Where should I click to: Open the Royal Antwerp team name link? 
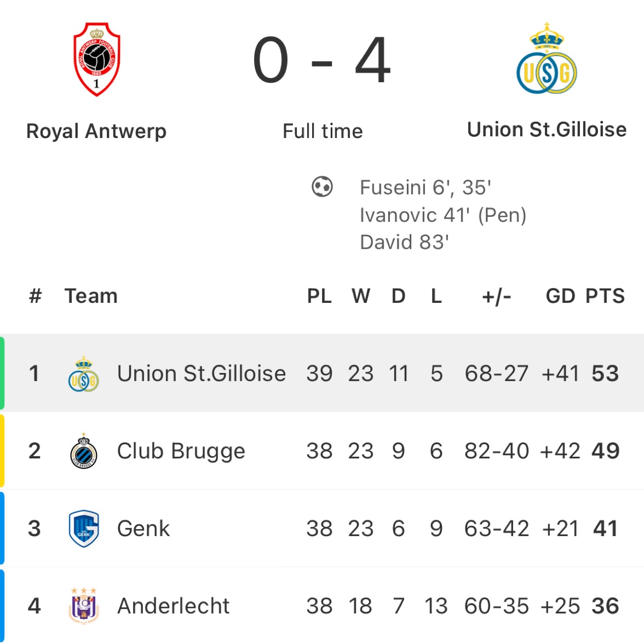[96, 131]
